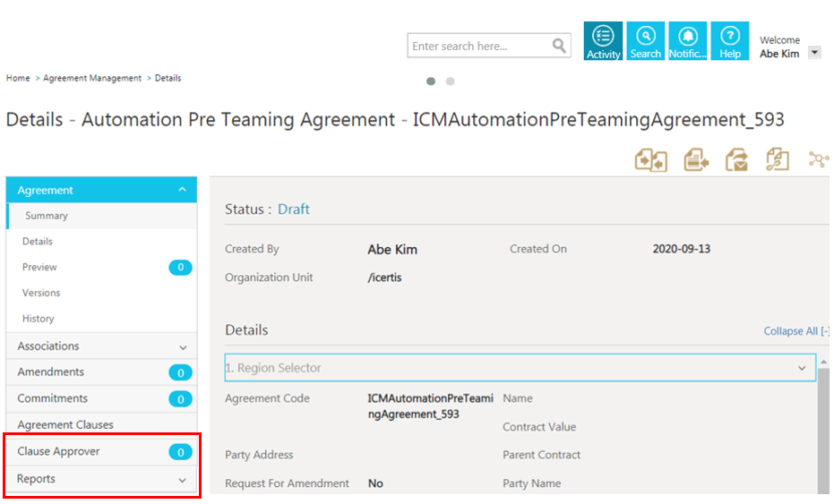This screenshot has width=834, height=504.
Task: Click the document with arrow toolbar icon
Action: [x=696, y=160]
